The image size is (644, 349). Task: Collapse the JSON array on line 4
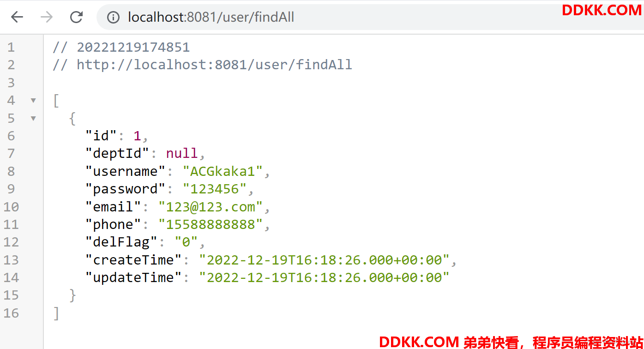[33, 100]
